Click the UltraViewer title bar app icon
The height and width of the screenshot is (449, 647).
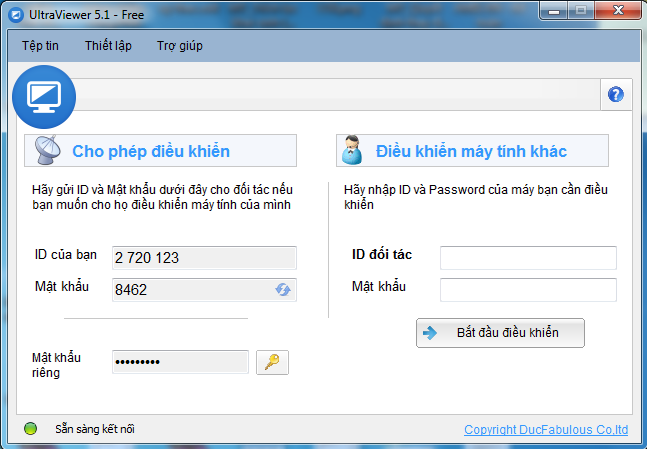tap(16, 15)
